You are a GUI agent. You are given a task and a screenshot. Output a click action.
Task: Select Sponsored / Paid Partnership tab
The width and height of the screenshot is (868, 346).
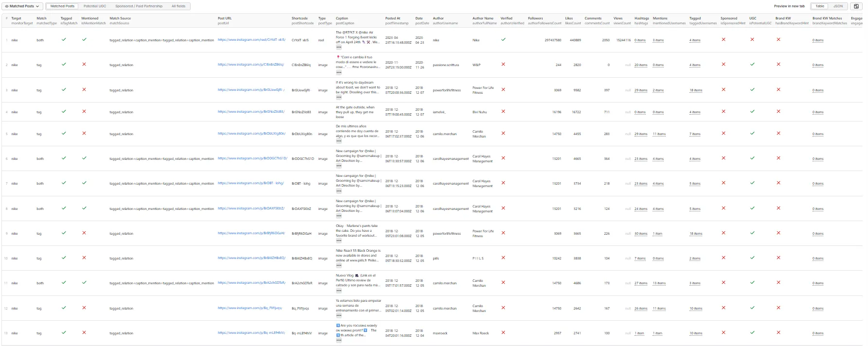pos(139,6)
